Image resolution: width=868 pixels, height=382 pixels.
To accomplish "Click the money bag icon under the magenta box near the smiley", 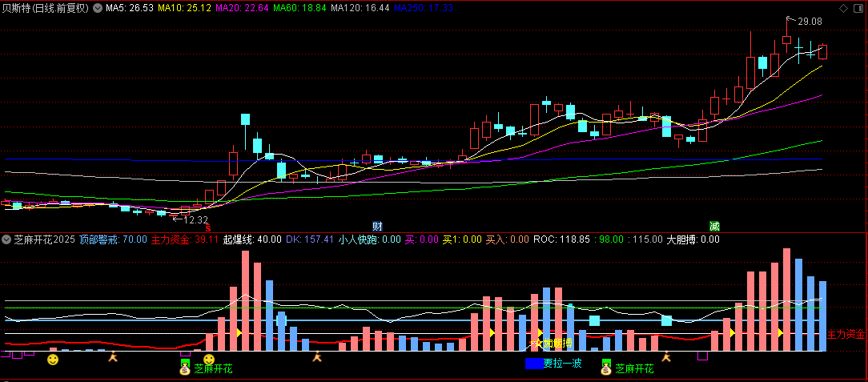I will point(185,367).
